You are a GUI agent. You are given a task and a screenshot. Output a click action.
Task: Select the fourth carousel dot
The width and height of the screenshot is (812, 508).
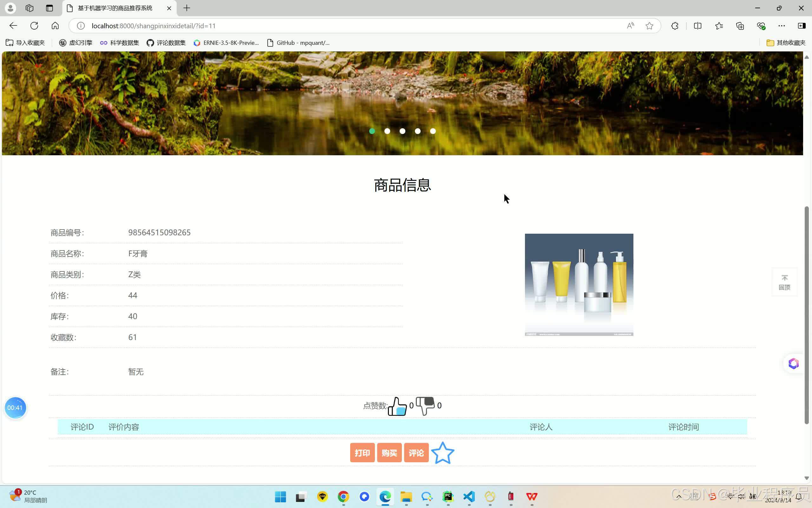(x=418, y=131)
